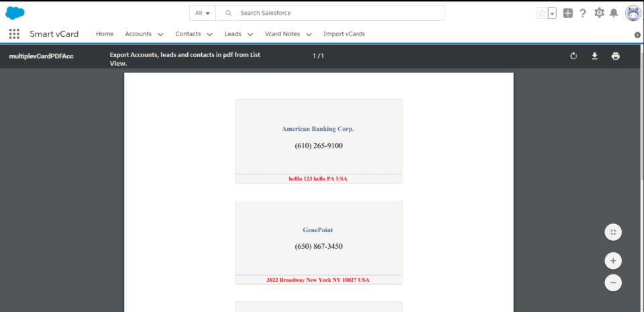Expand the Accounts tab chevron
This screenshot has width=644, height=312.
[x=160, y=34]
